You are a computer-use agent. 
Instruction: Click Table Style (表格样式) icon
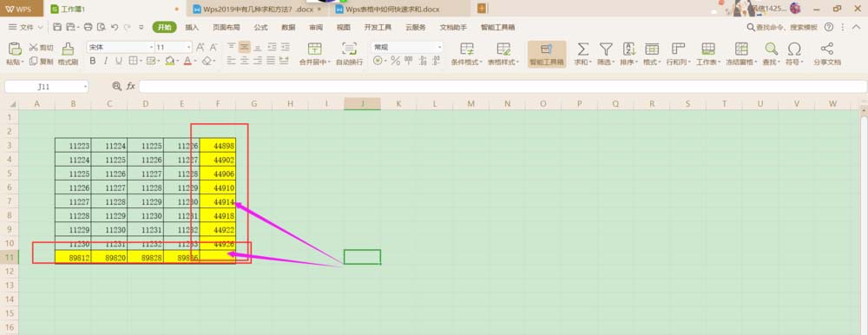point(503,49)
